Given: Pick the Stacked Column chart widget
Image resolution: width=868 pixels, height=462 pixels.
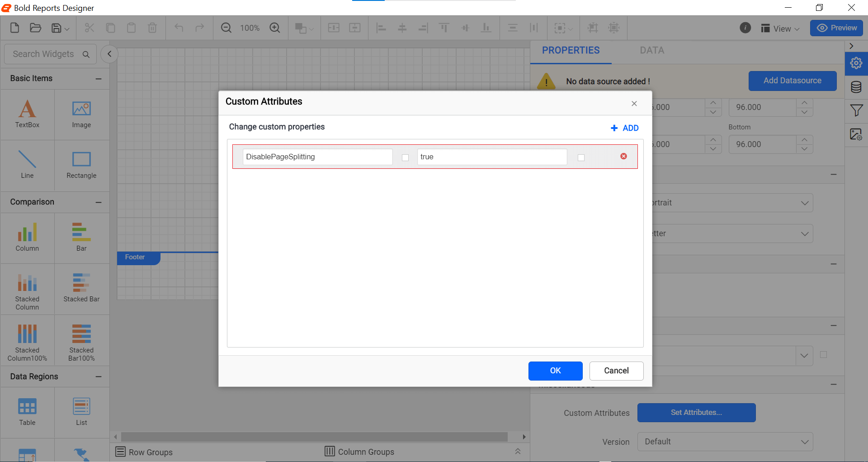Looking at the screenshot, I should click(27, 289).
